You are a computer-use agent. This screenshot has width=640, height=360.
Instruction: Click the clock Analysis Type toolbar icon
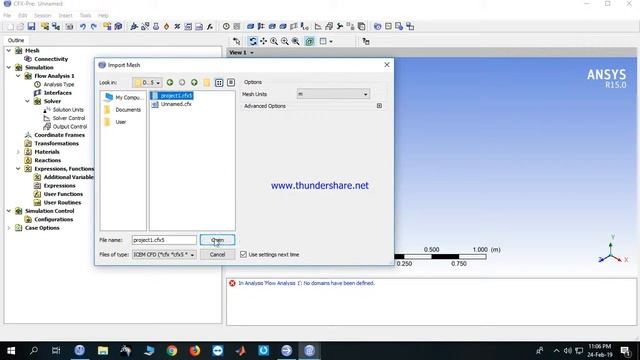click(226, 27)
